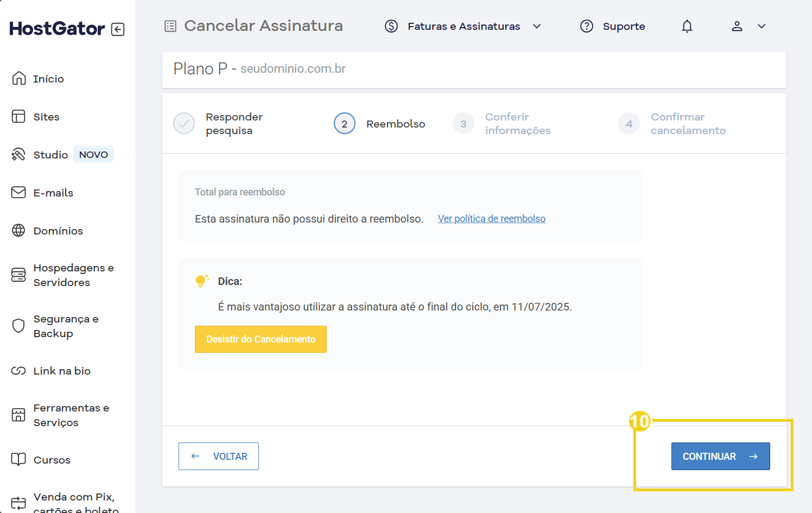Screen dimensions: 812x513
Task: Click the Domínios globe icon
Action: tap(18, 230)
